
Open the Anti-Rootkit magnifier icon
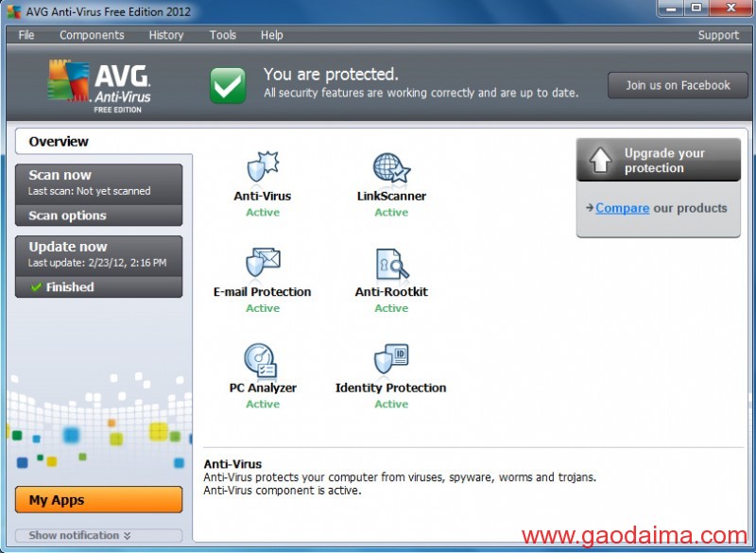pyautogui.click(x=392, y=263)
